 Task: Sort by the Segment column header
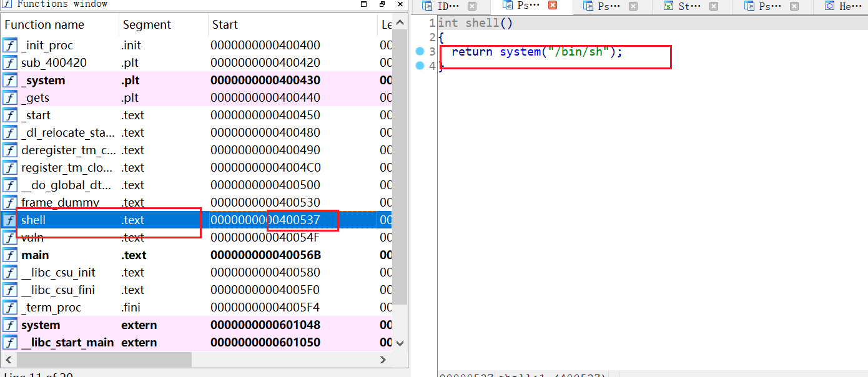click(164, 25)
